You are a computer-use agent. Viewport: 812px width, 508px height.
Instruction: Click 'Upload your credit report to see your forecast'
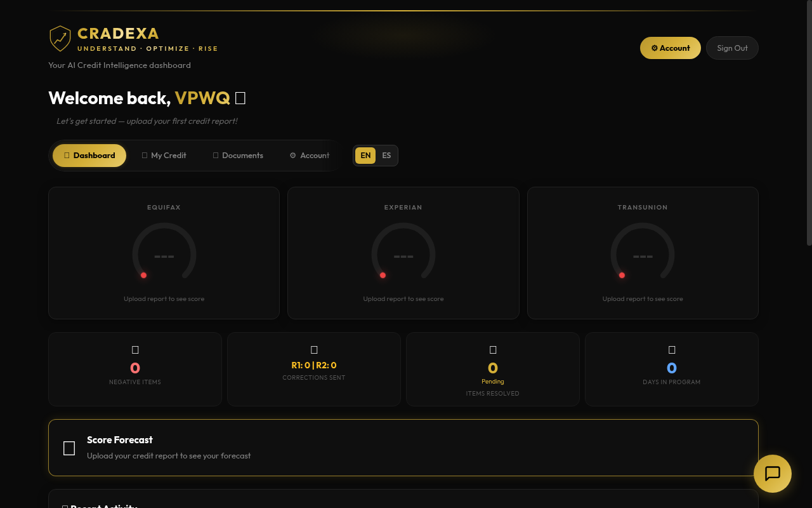pos(169,455)
